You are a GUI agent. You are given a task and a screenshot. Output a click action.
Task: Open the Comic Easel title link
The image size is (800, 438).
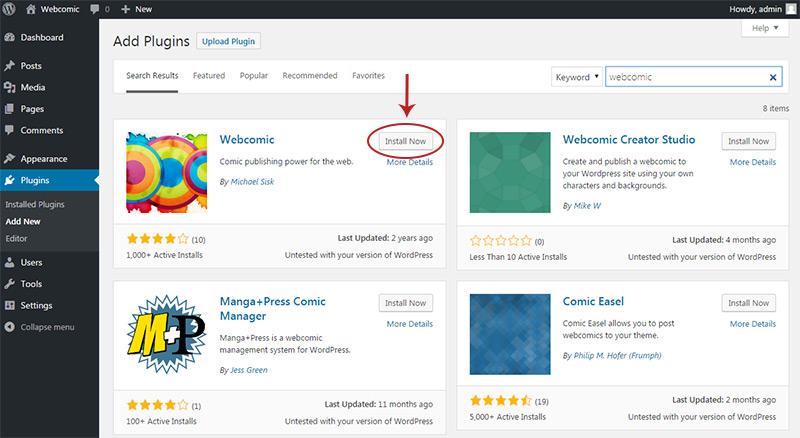click(x=593, y=302)
